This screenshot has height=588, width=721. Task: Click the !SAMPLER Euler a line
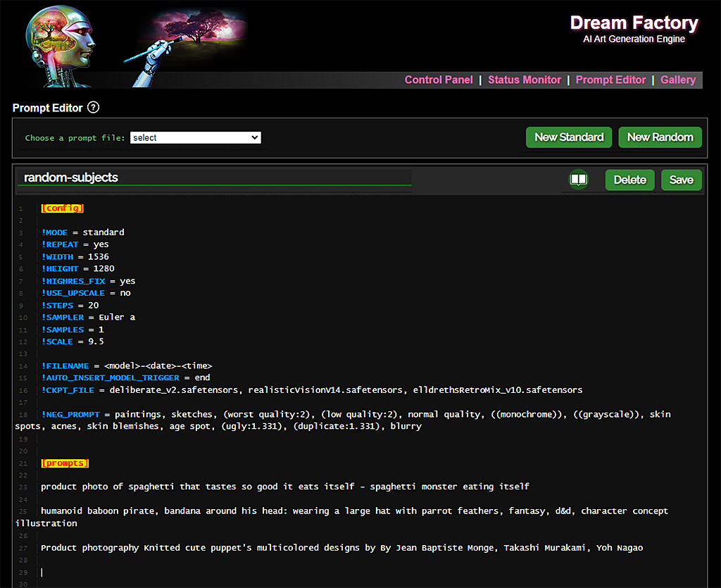tap(88, 317)
